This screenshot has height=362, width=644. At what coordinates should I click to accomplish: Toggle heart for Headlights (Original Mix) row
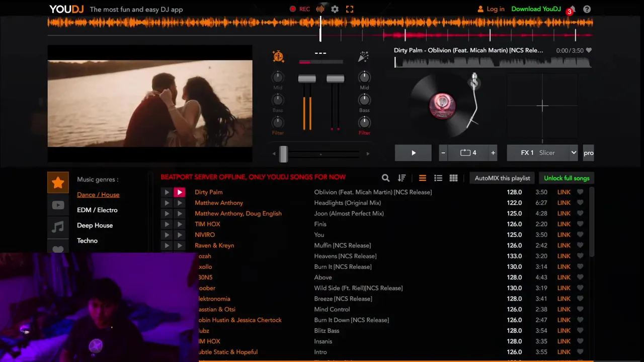click(x=580, y=203)
